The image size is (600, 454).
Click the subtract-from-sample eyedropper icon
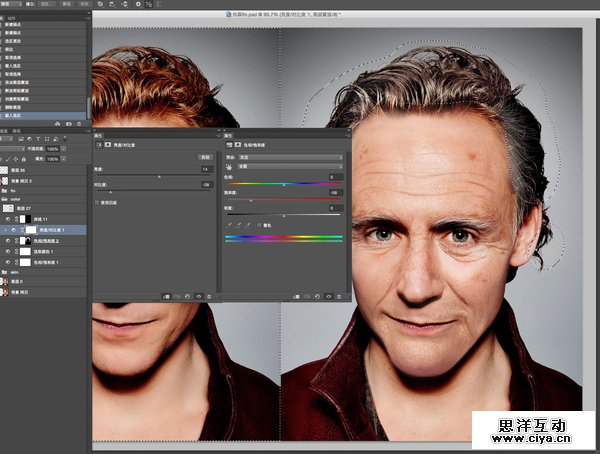[x=248, y=225]
